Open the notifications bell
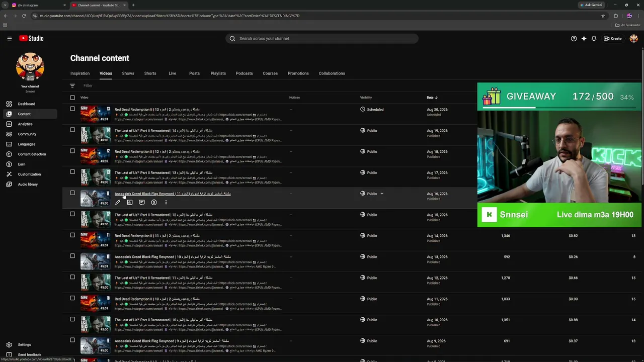 click(x=594, y=38)
